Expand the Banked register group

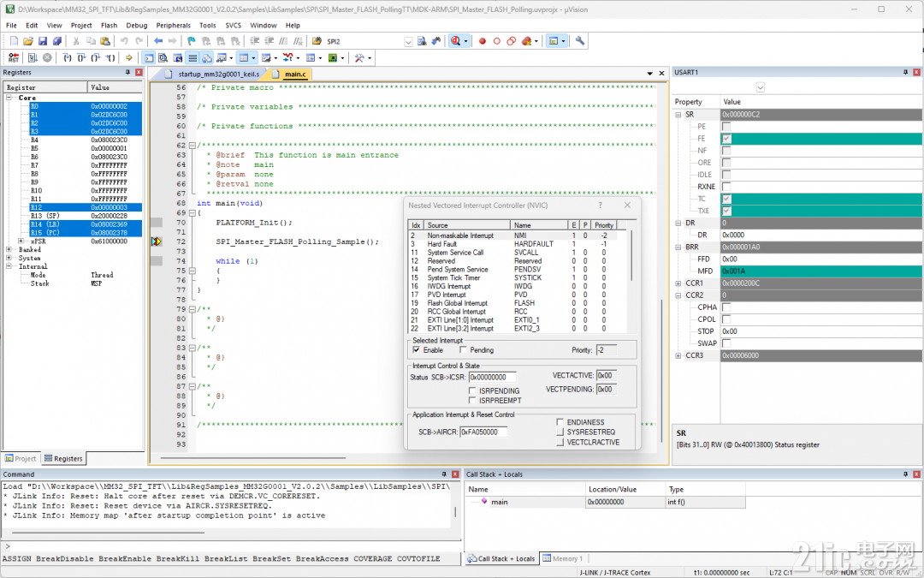pos(9,249)
